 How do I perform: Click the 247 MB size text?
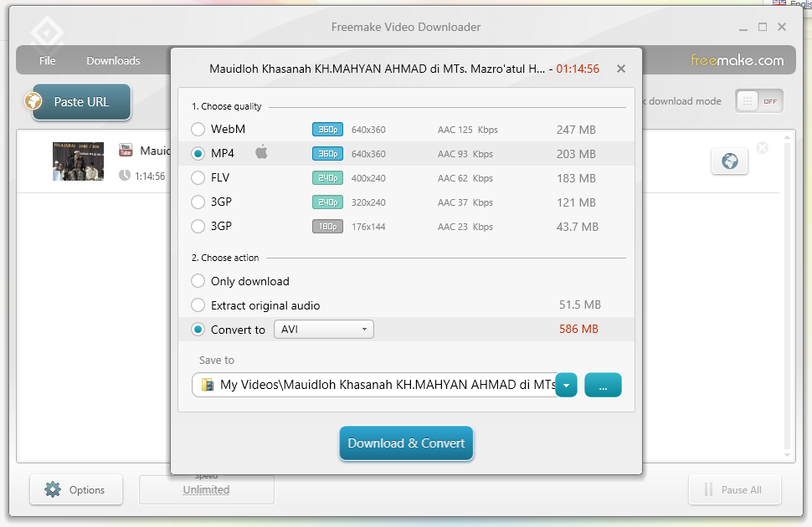point(576,130)
